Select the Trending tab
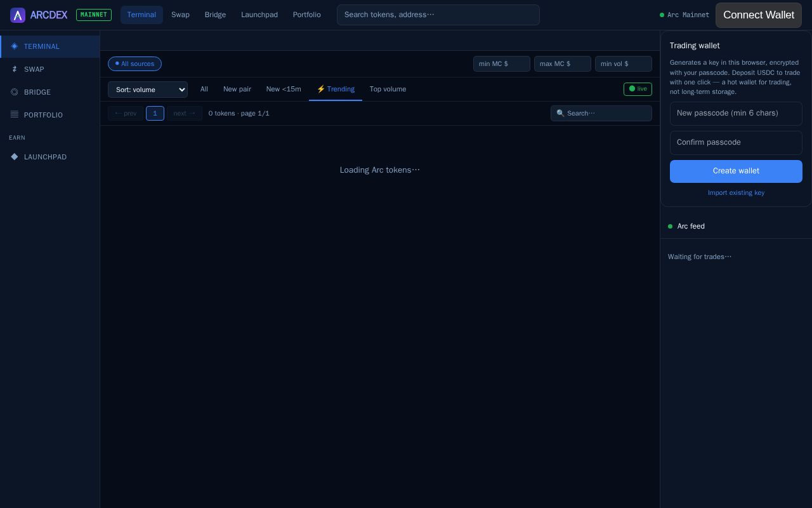This screenshot has width=812, height=508. click(x=336, y=89)
